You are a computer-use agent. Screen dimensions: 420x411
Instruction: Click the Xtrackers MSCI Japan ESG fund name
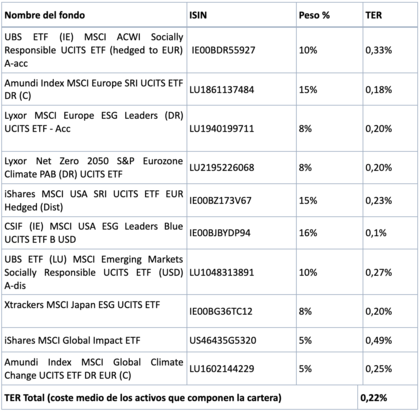coord(82,305)
